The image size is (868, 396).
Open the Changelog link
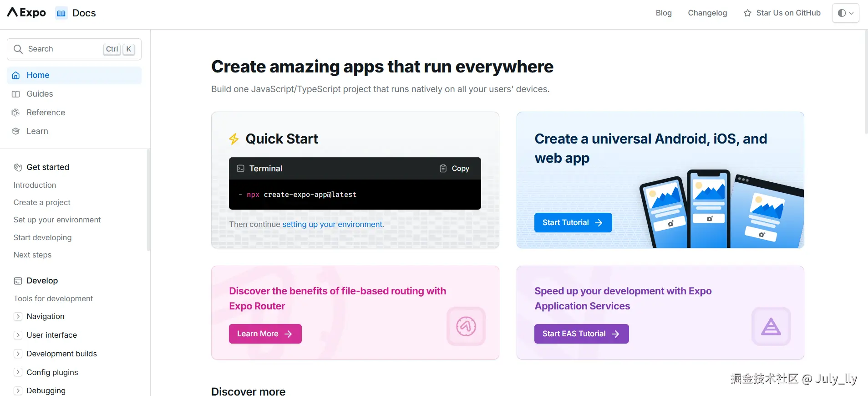pyautogui.click(x=707, y=13)
